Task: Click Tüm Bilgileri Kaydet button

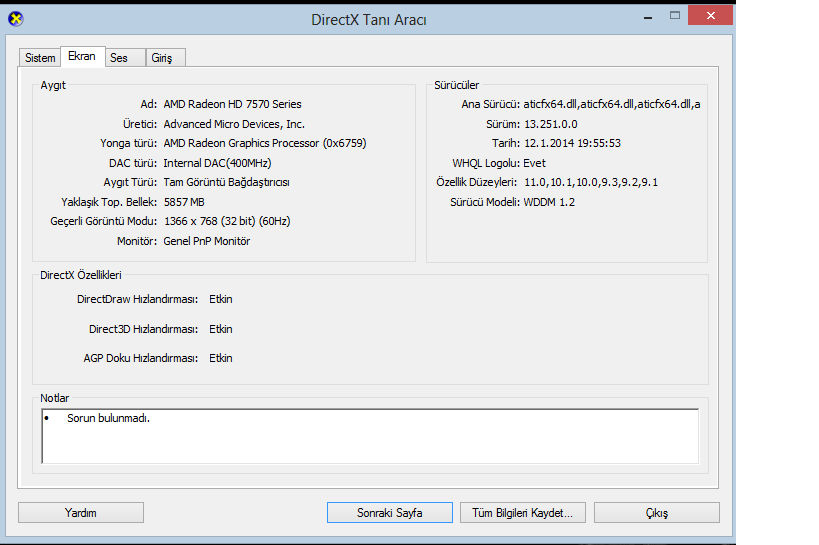Action: point(523,513)
